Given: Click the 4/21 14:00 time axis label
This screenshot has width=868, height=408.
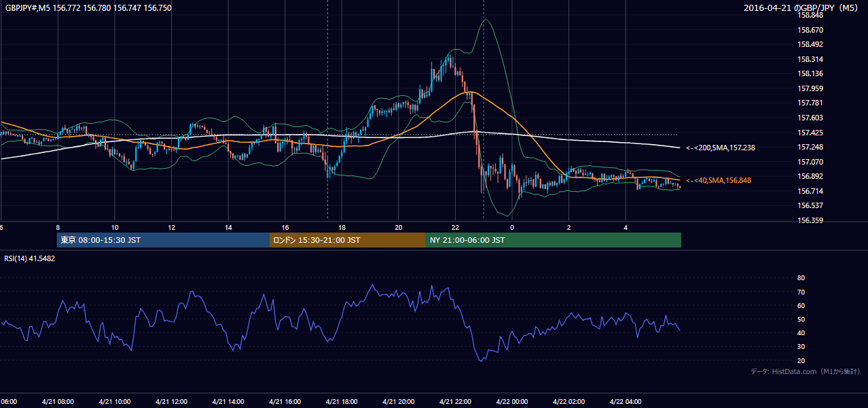Looking at the screenshot, I should pyautogui.click(x=228, y=401).
